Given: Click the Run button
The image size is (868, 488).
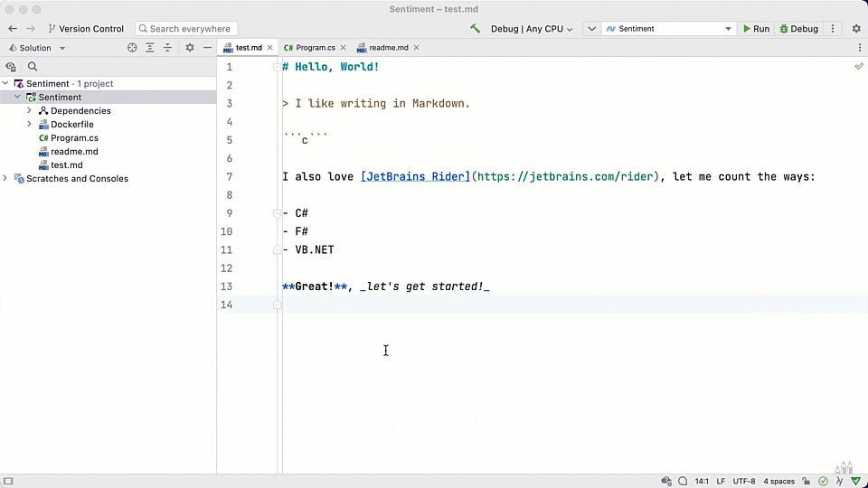Looking at the screenshot, I should click(756, 29).
